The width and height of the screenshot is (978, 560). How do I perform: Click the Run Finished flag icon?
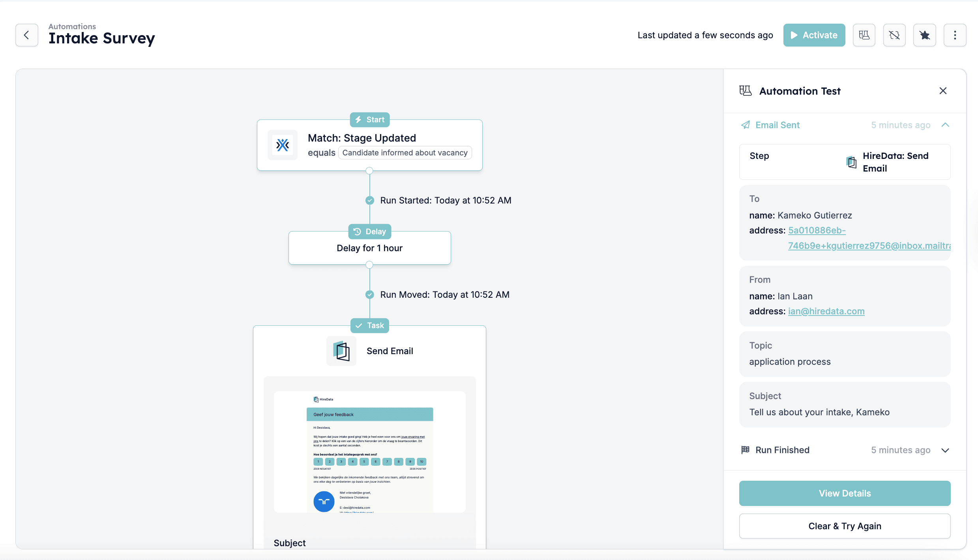coord(745,450)
